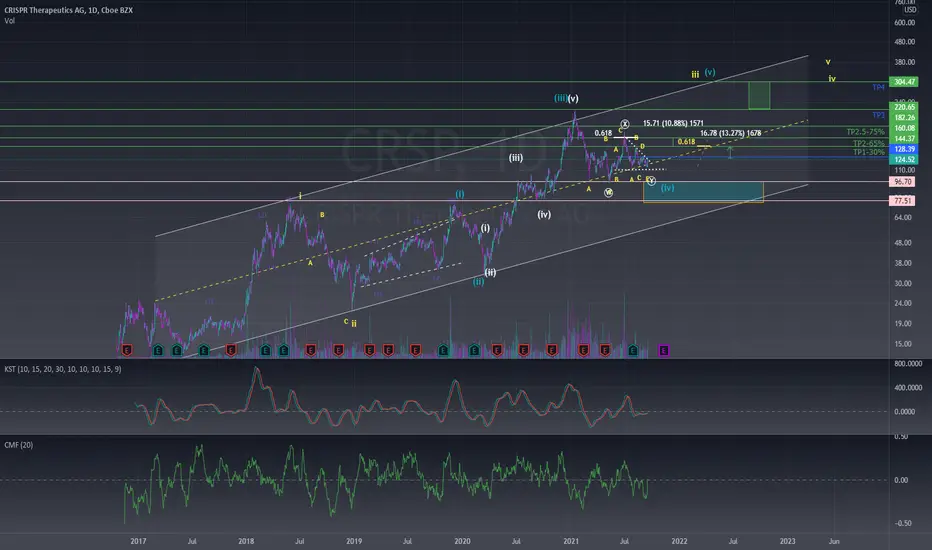Select the 16.78 (13.27%) 1678 measurement text
This screenshot has width=932, height=550.
731,133
